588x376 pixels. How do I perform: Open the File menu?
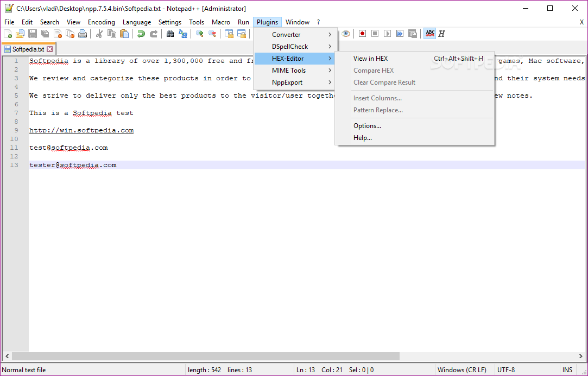[9, 22]
